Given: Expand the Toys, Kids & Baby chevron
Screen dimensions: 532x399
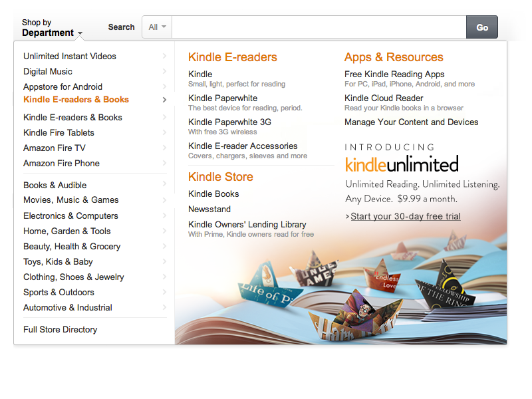Looking at the screenshot, I should coord(164,261).
